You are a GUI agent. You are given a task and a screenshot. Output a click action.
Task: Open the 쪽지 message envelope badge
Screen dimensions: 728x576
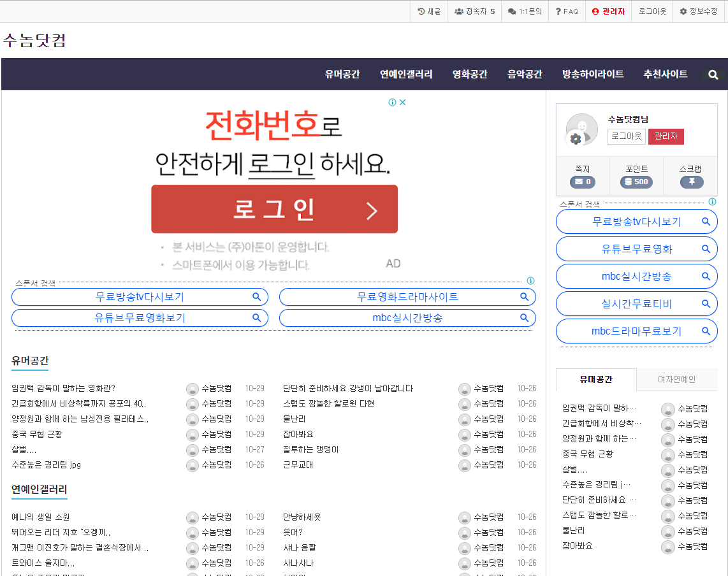pyautogui.click(x=582, y=182)
